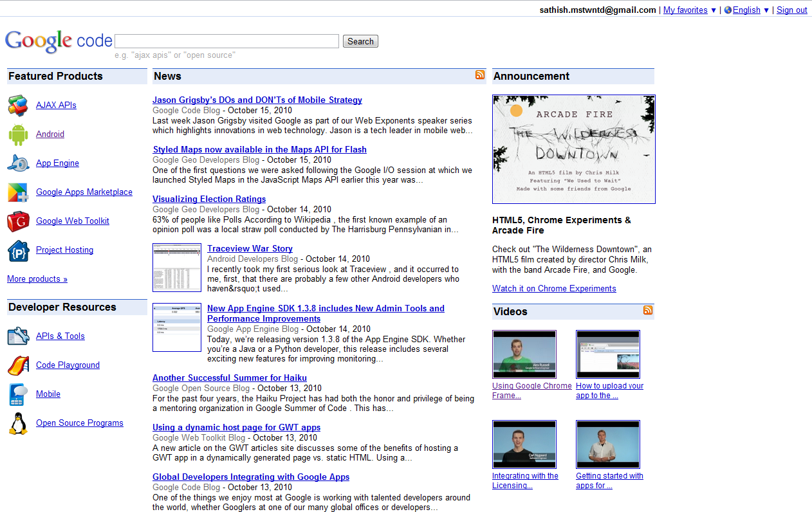The height and width of the screenshot is (512, 812).
Task: Click the HTML5, Chrome Experiments & Arcade Fire heading
Action: tap(562, 225)
